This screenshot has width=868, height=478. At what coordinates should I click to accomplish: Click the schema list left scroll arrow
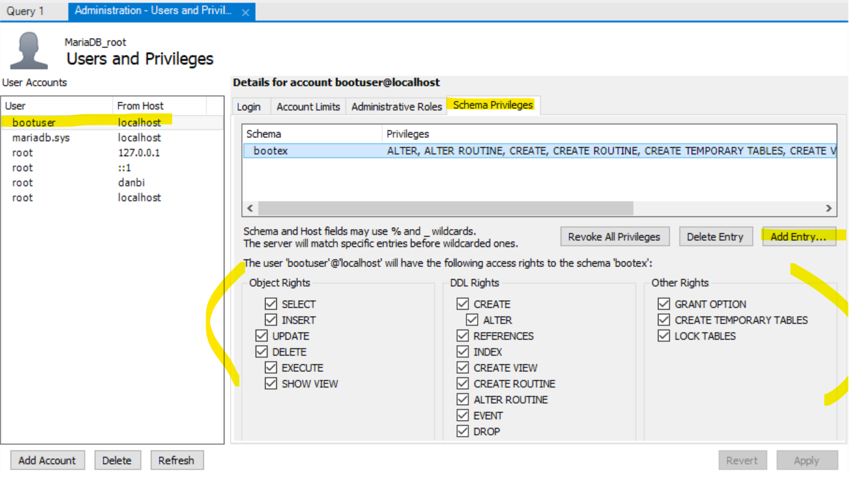[x=250, y=208]
